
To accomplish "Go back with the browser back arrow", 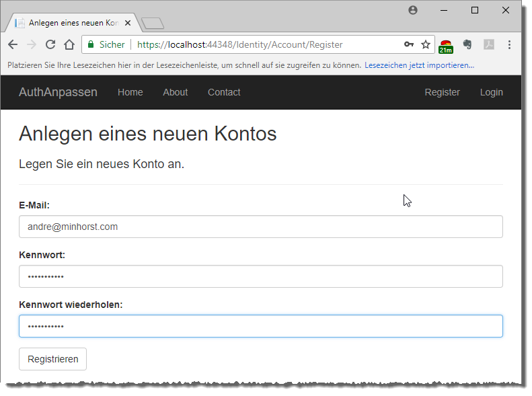I will (x=13, y=44).
